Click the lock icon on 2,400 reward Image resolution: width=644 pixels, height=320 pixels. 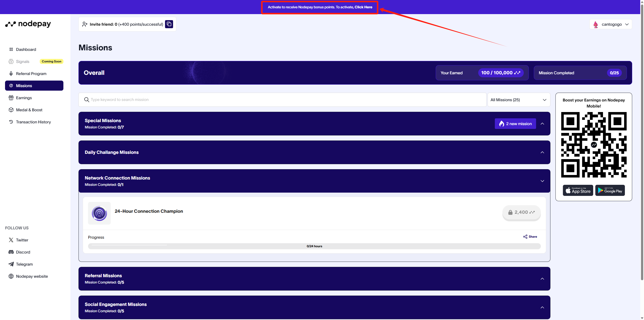point(510,212)
